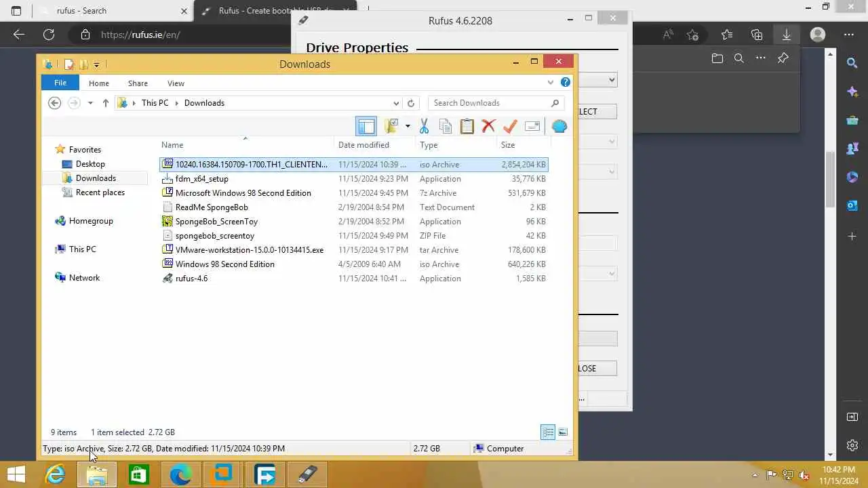868x488 pixels.
Task: Select Windows 98 Second Edition iso file
Action: coord(353,264)
